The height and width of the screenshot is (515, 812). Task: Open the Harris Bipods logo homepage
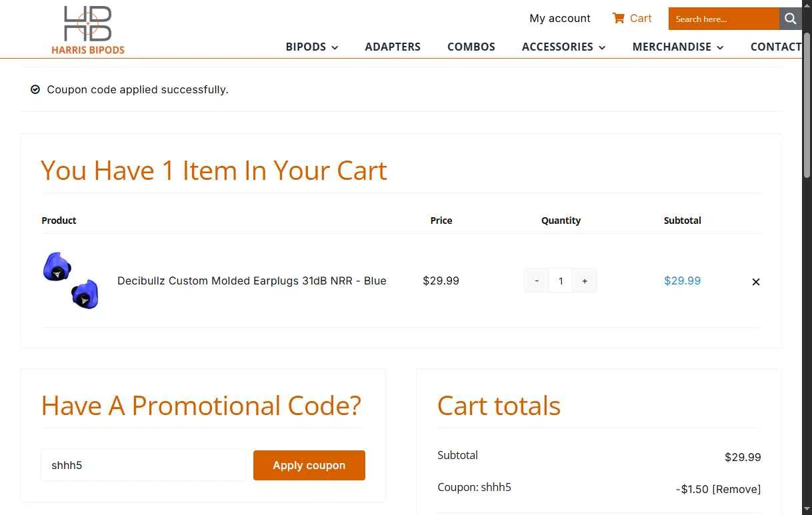tap(87, 29)
